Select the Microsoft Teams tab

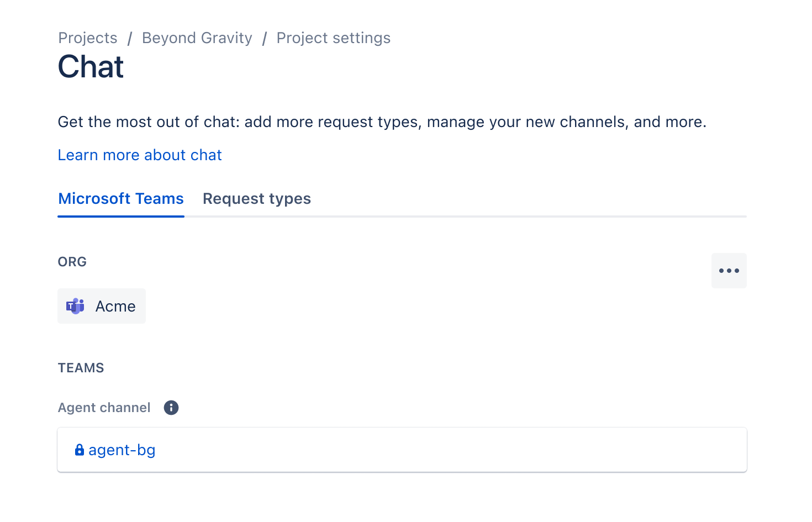point(120,198)
